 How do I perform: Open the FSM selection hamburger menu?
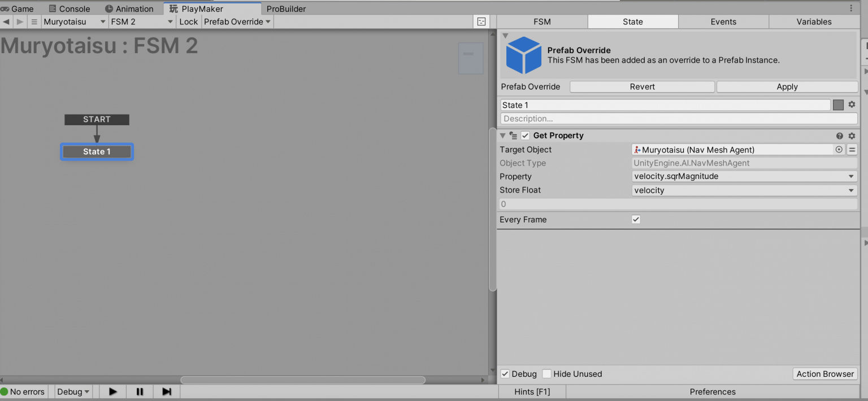click(34, 21)
